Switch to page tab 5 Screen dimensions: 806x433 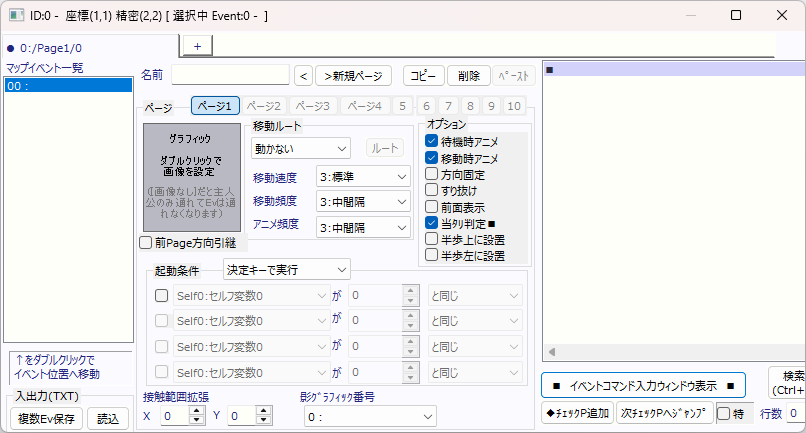[402, 106]
